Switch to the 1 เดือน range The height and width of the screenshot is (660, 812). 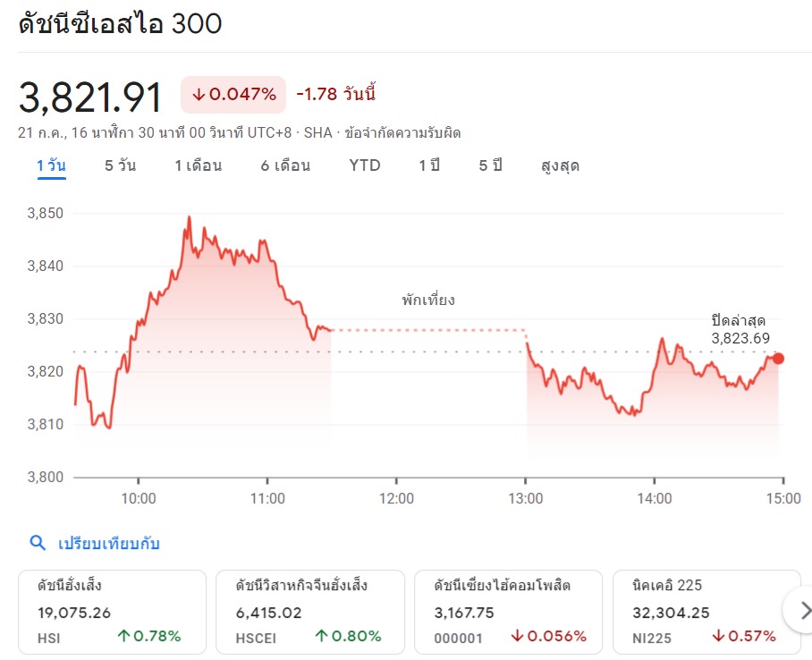point(198,165)
